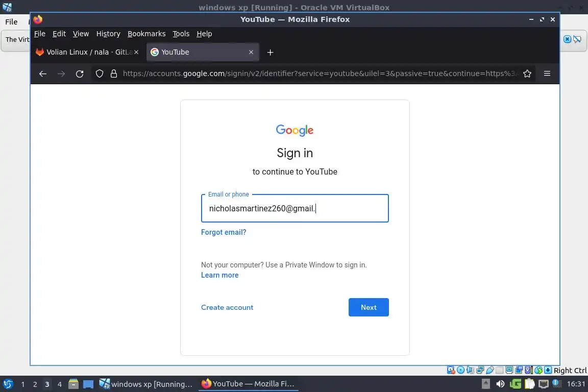Open the clipboard manager tray icon
Image resolution: width=588 pixels, height=392 pixels.
pyautogui.click(x=529, y=384)
